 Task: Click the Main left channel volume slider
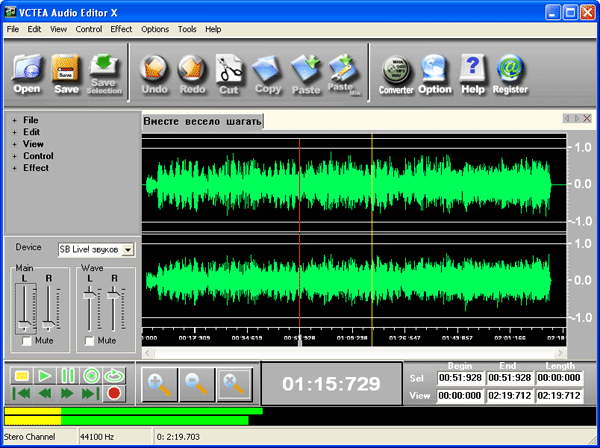coord(24,325)
